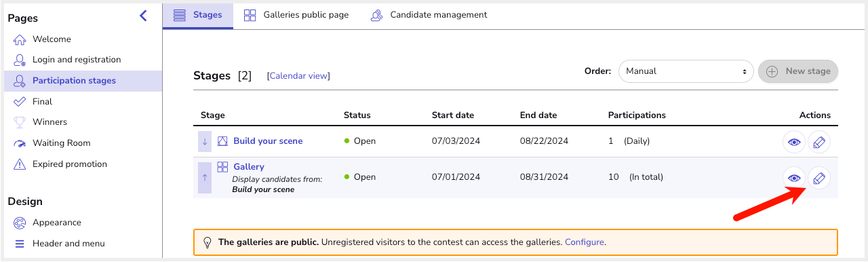Screen dimensions: 868x262
Task: Click the Stage column header
Action: 213,115
